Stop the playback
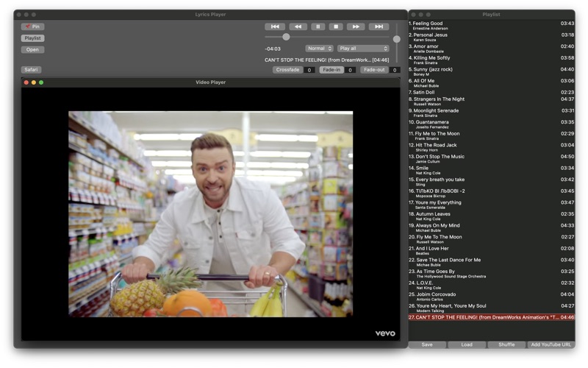This screenshot has width=588, height=368. tap(336, 26)
